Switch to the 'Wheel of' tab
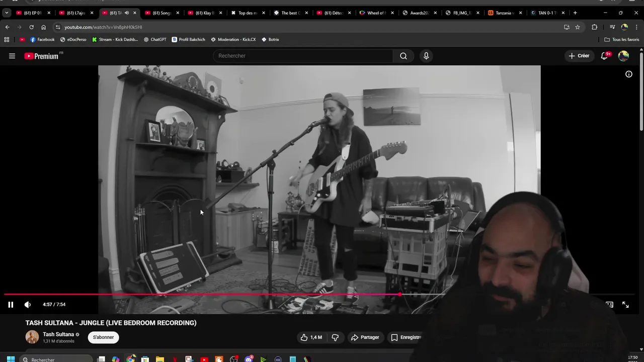 376,13
